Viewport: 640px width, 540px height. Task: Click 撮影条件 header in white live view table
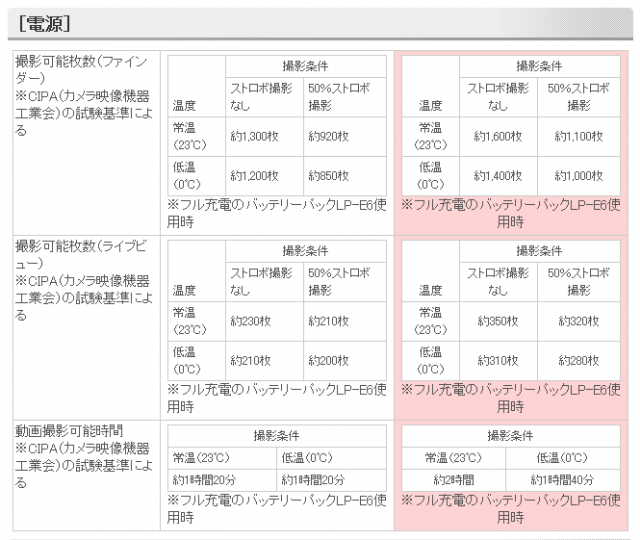coord(305,251)
